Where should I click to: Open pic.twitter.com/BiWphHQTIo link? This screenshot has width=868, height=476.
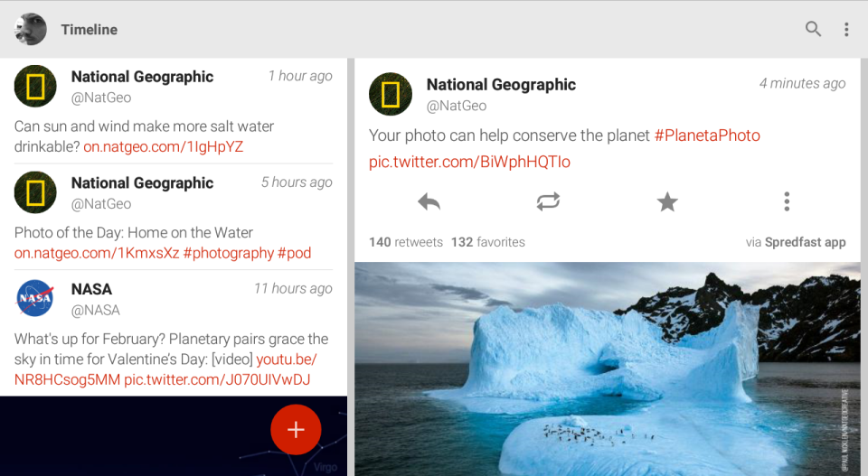click(469, 162)
